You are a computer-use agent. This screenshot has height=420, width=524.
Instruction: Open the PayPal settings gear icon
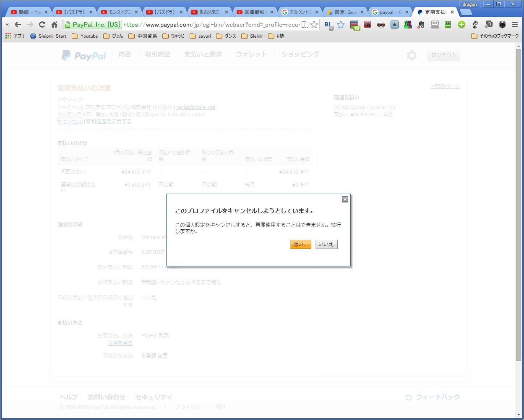point(412,55)
